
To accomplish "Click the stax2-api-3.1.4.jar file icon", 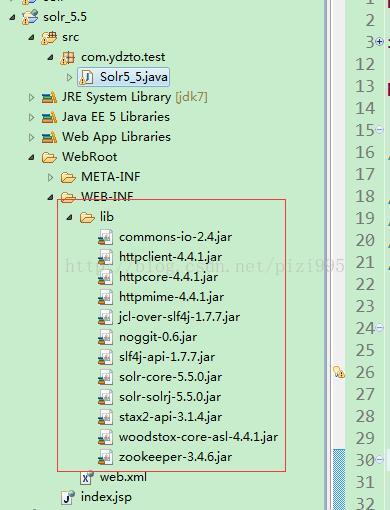I will 105,417.
